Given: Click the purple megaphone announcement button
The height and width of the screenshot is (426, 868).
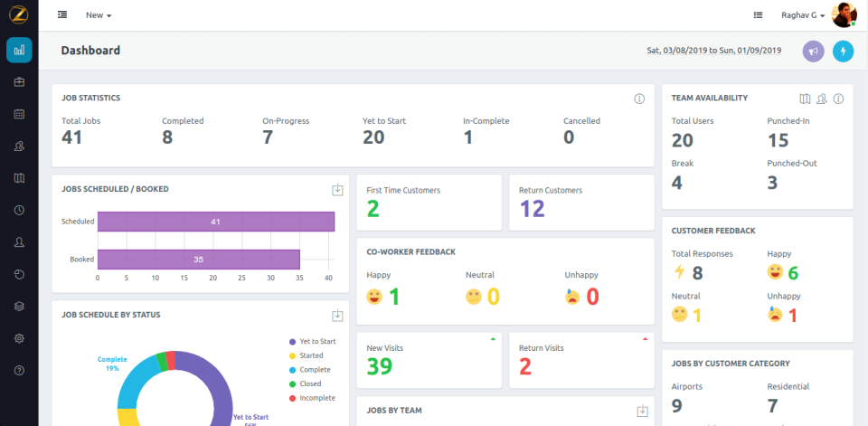Looking at the screenshot, I should 814,52.
